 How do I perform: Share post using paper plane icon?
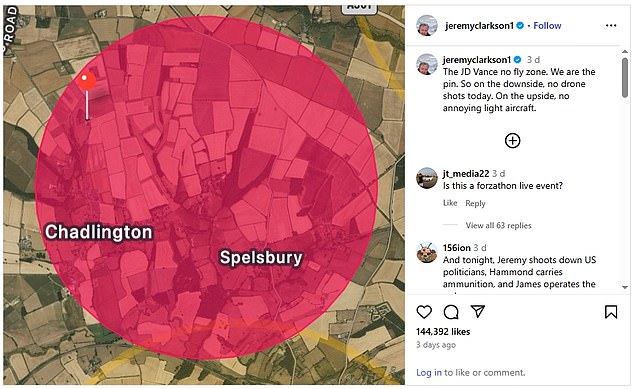478,311
